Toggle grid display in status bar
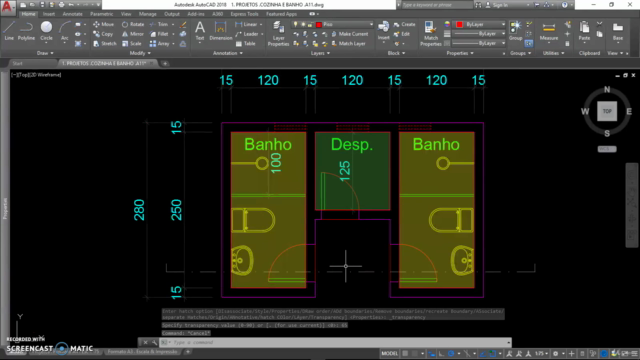Screen dimensions: 640x360 (x=405, y=353)
